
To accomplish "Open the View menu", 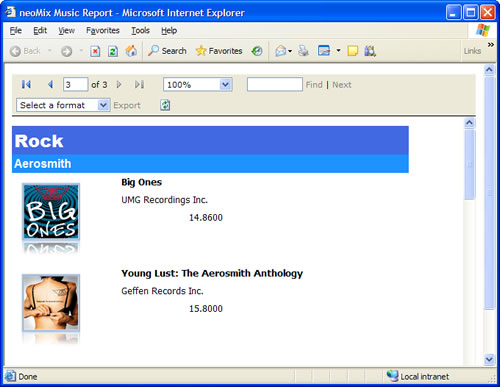I will pos(66,31).
